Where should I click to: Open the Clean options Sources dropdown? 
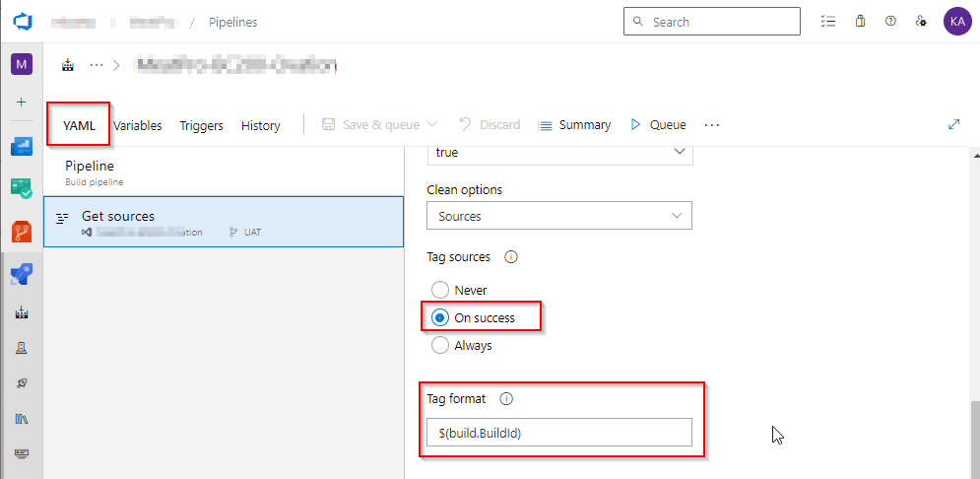pyautogui.click(x=558, y=216)
